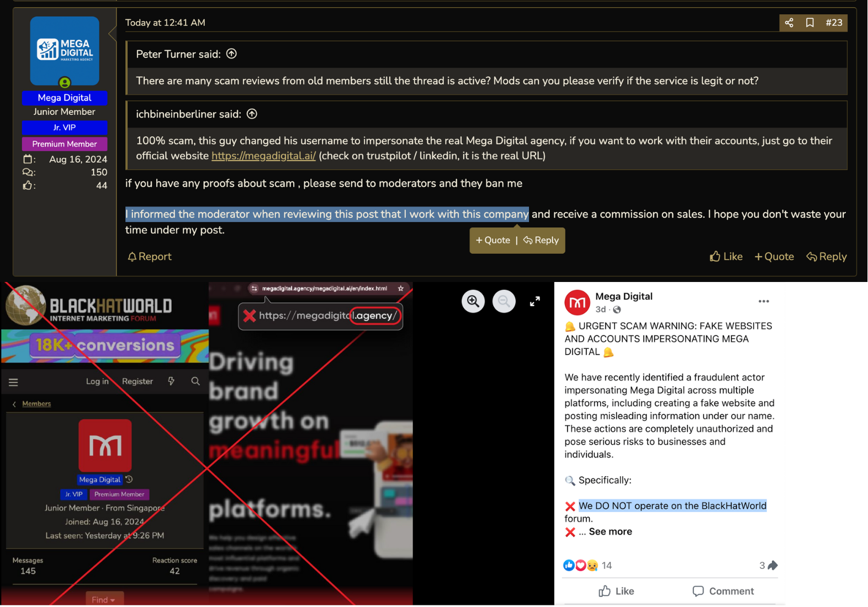Open the Mega Digital Facebook page name
Image resolution: width=868 pixels, height=607 pixels.
624,296
